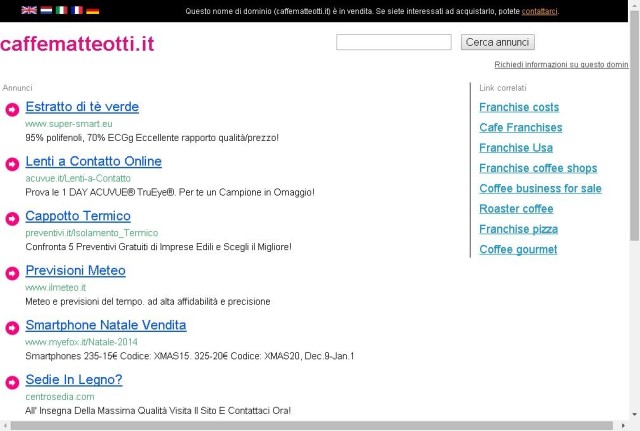Select the French flag icon

click(x=77, y=10)
